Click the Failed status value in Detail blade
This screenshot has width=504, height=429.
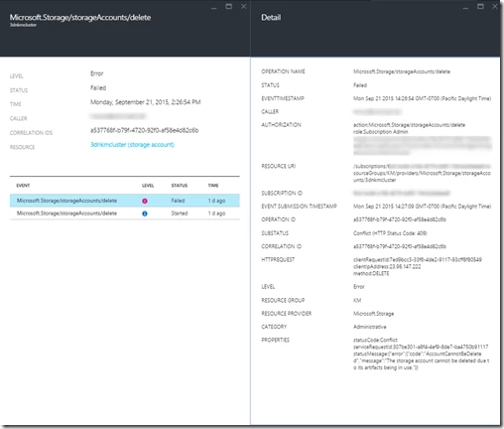click(360, 85)
